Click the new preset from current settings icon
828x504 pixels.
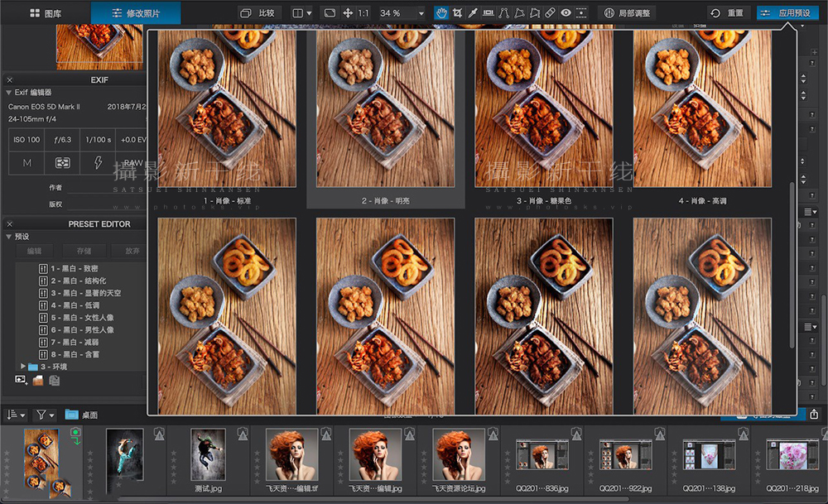(21, 380)
